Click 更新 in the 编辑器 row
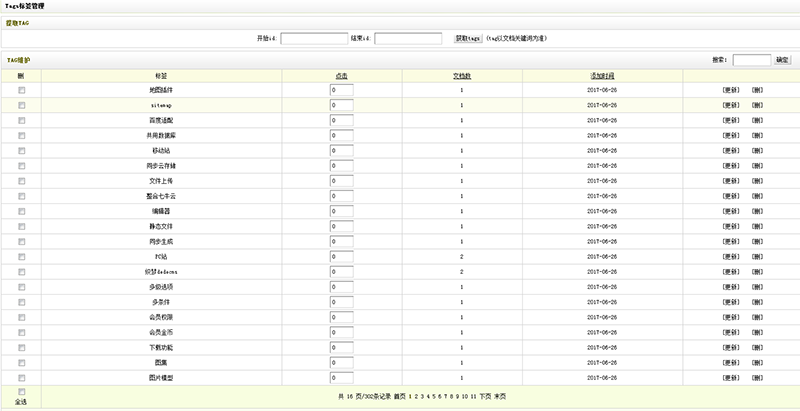800x411 pixels. click(x=731, y=212)
